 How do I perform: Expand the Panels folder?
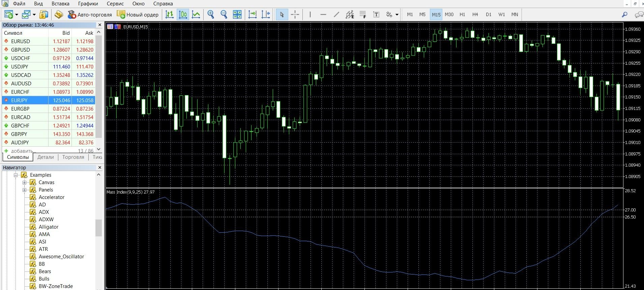(24, 190)
